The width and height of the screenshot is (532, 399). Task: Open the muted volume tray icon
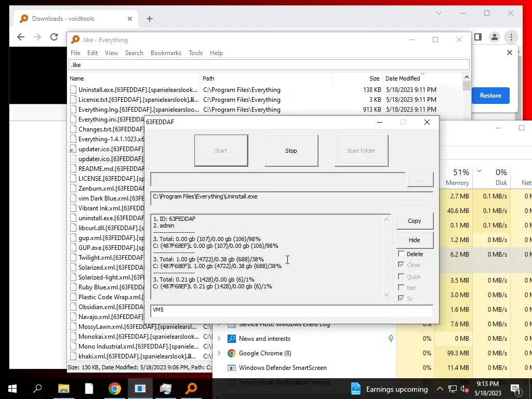click(x=465, y=389)
